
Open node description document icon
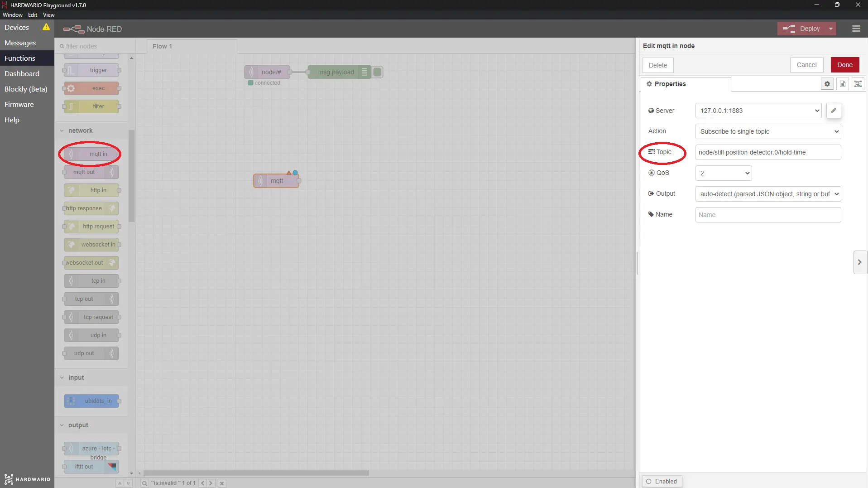coord(842,84)
